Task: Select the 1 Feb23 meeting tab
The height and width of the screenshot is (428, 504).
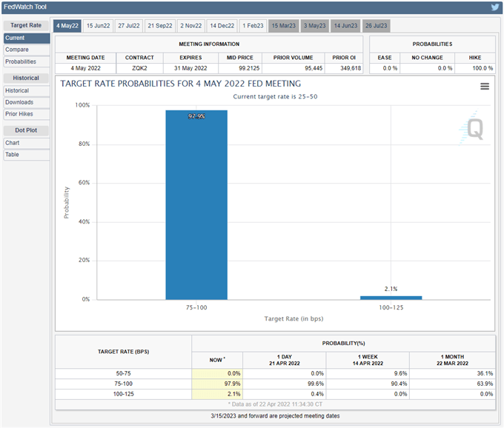Action: coord(252,26)
